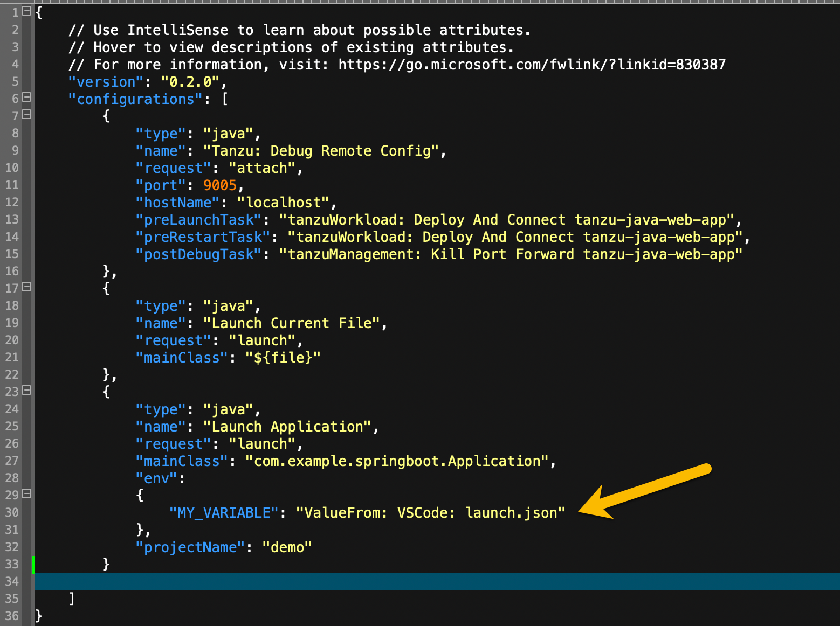Click the highlighted empty line 34

point(431,582)
